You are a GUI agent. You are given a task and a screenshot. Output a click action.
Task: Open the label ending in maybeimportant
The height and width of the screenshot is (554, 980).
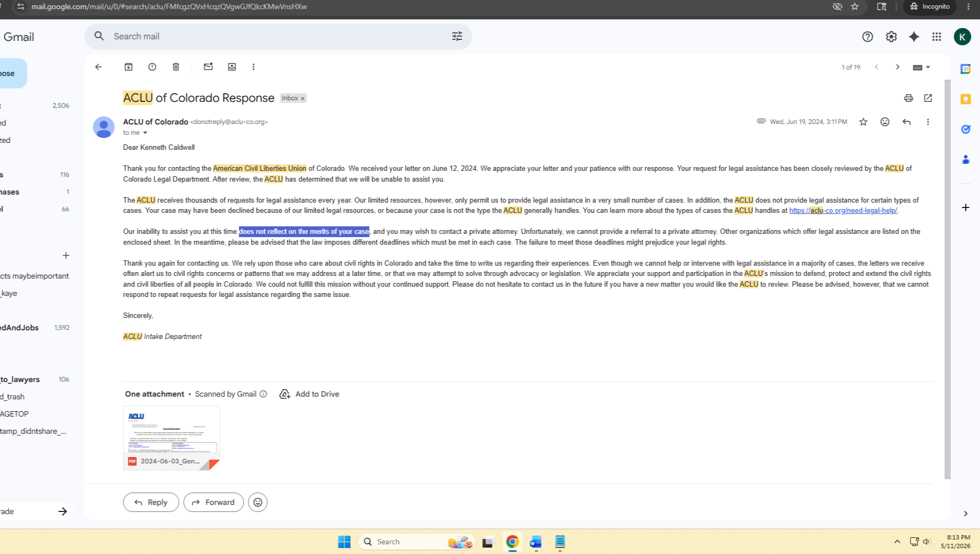coord(35,276)
